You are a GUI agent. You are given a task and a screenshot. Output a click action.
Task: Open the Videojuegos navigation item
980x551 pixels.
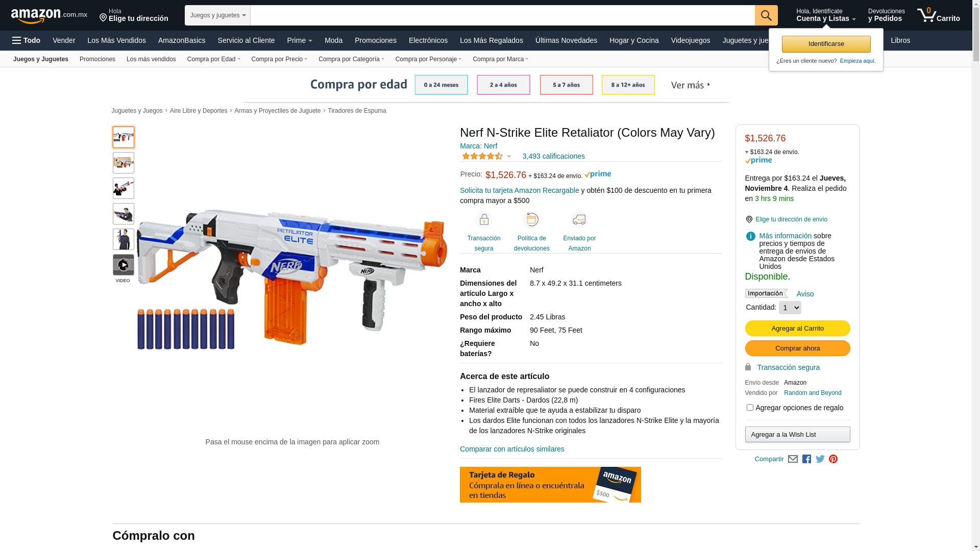[x=690, y=40]
